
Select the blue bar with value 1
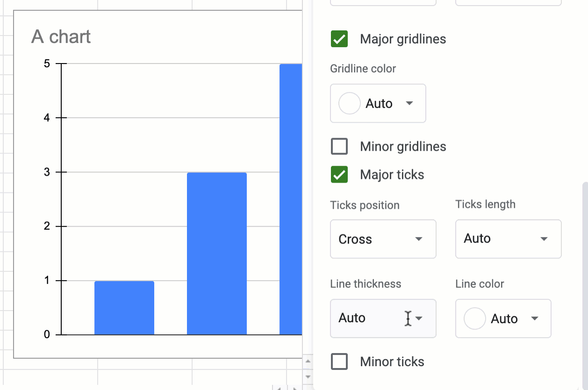[124, 308]
